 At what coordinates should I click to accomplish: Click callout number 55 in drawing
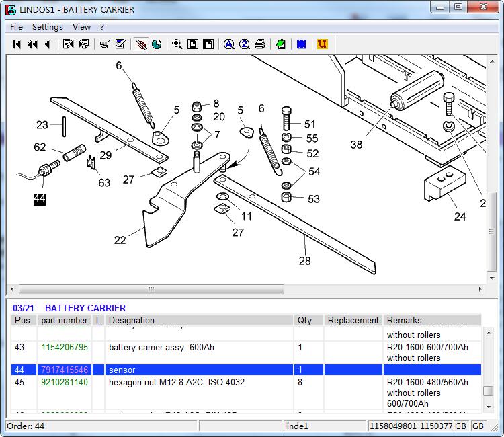point(312,138)
